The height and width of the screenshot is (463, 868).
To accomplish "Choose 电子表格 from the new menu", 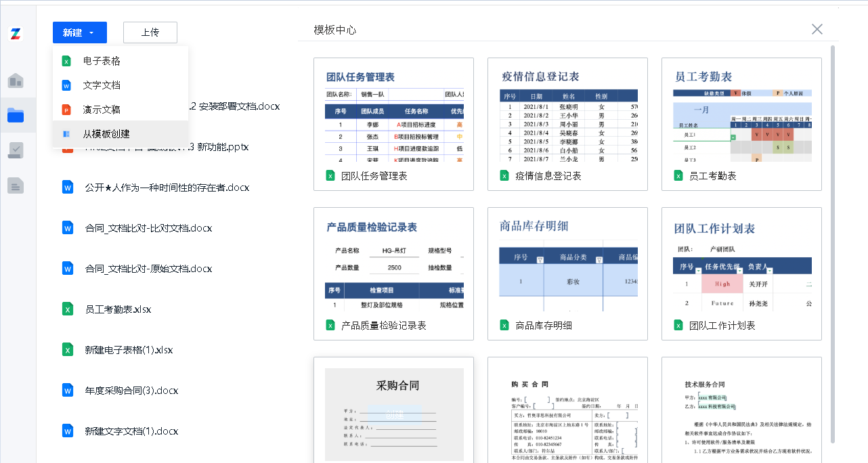I will tap(102, 61).
